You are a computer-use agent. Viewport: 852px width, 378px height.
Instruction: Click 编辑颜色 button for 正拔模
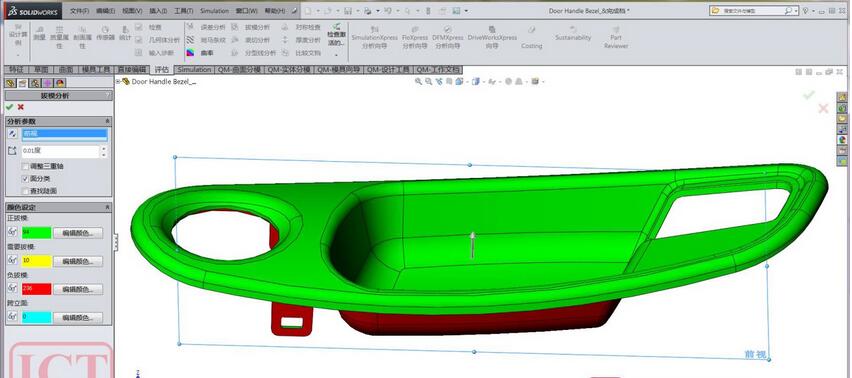click(78, 233)
